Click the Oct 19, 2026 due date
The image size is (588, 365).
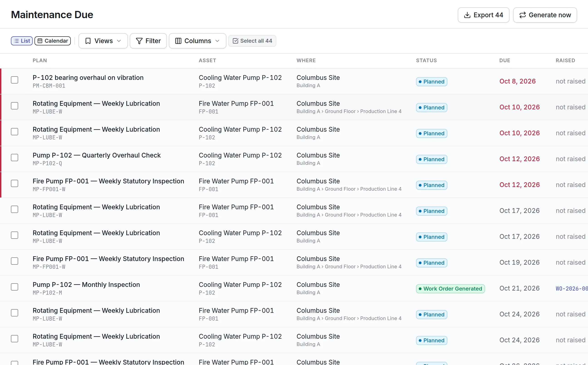(519, 262)
